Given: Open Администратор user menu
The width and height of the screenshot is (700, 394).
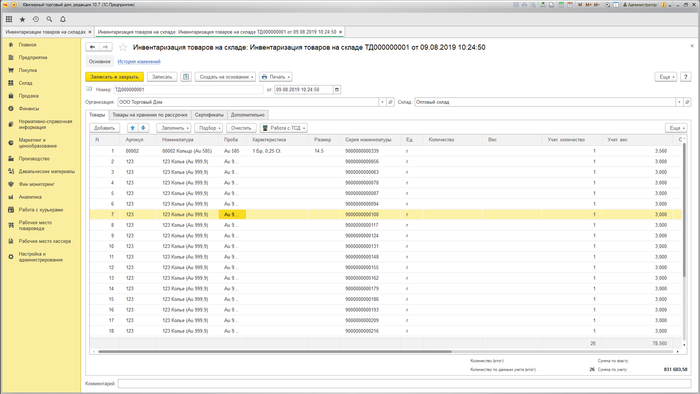Looking at the screenshot, I should [x=640, y=5].
